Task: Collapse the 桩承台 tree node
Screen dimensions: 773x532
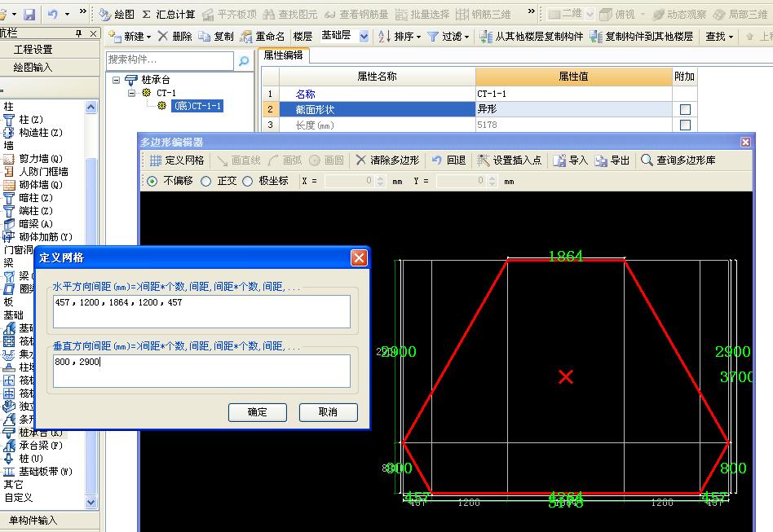Action: pyautogui.click(x=116, y=80)
